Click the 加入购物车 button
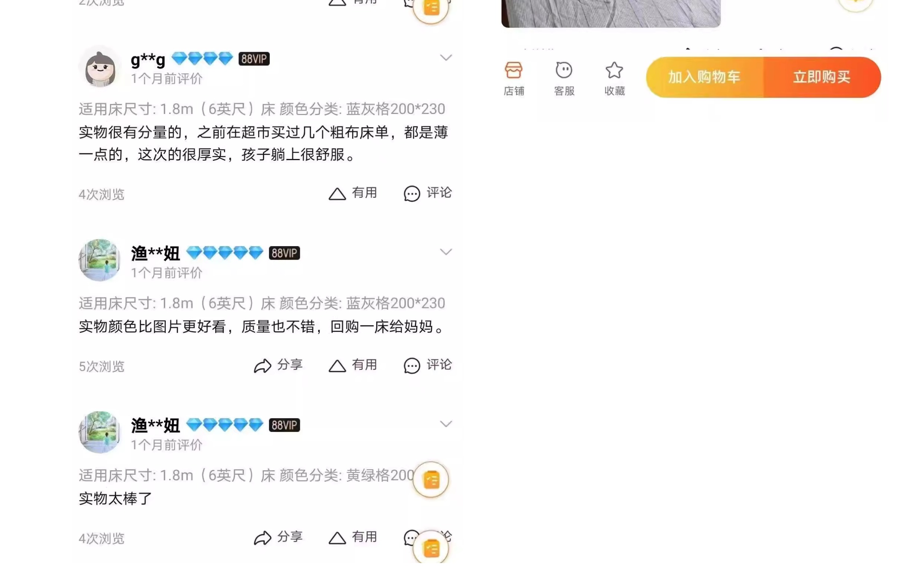The width and height of the screenshot is (924, 572). (x=704, y=77)
